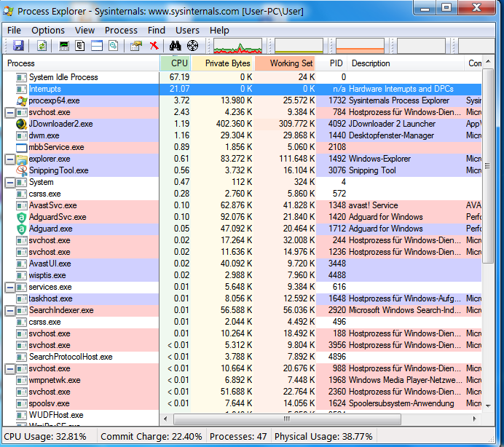
Task: Select spoolsv.exe process row
Action: [x=242, y=403]
